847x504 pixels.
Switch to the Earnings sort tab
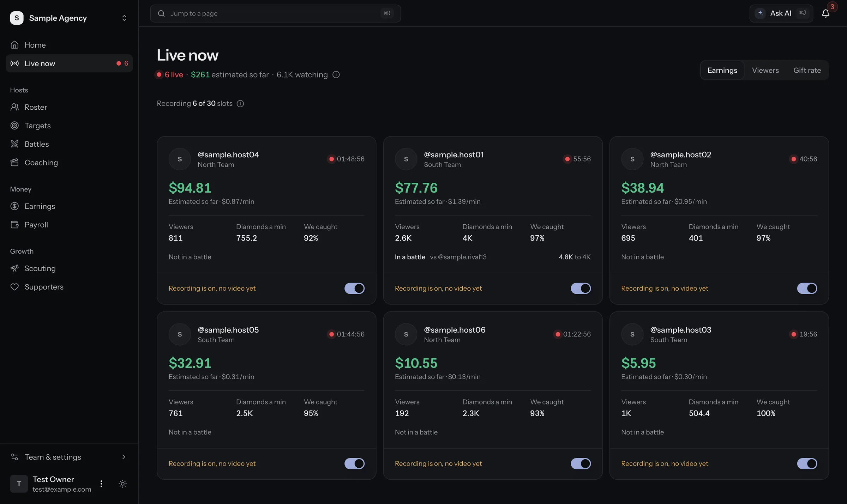tap(722, 70)
